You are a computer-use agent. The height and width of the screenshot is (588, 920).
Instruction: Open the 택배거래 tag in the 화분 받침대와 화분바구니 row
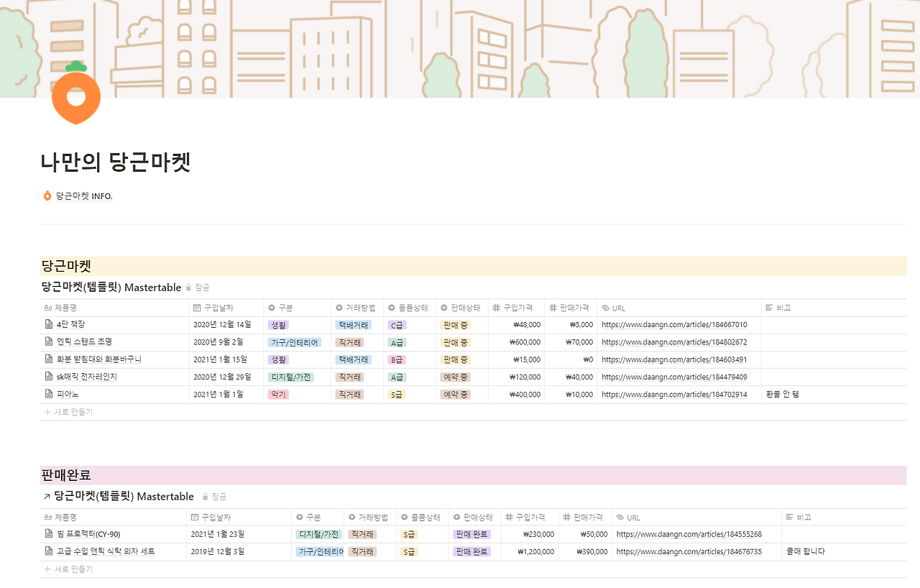[x=354, y=359]
